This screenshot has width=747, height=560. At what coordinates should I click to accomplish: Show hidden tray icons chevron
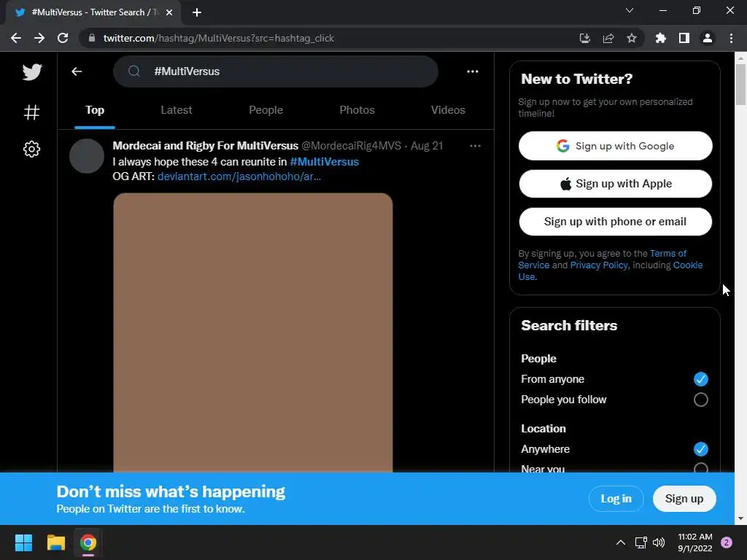pos(621,542)
